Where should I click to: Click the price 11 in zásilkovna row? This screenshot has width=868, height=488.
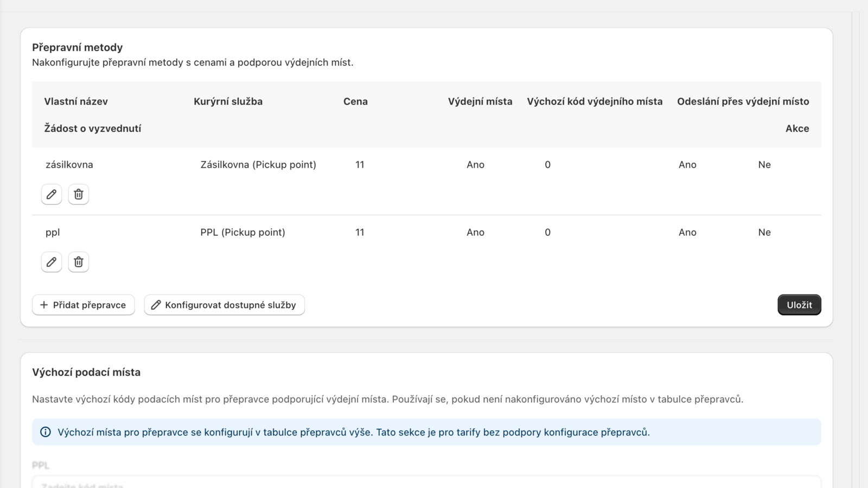[x=360, y=165]
